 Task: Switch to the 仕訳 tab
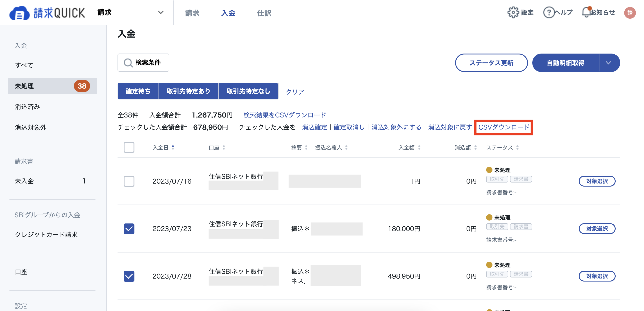[x=264, y=13]
